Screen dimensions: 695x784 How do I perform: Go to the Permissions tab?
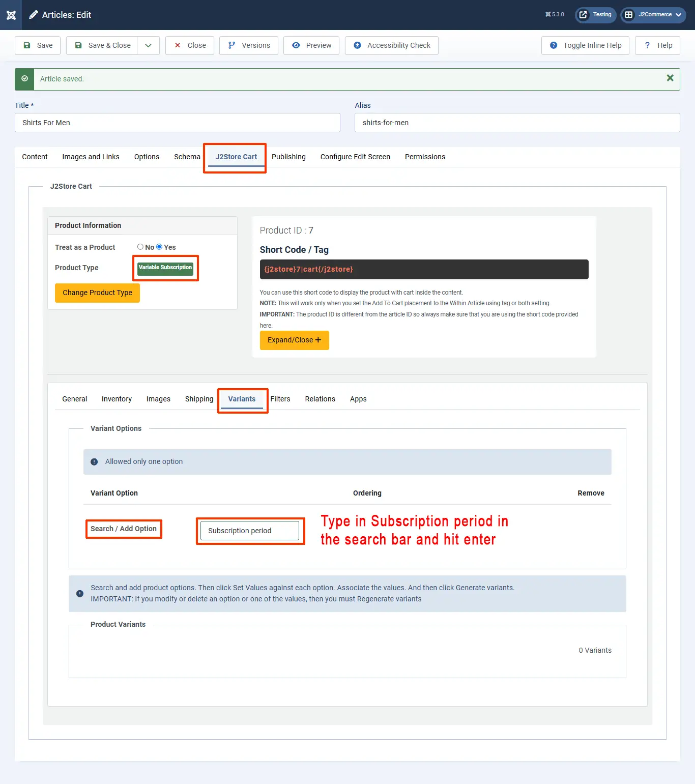[x=425, y=157]
